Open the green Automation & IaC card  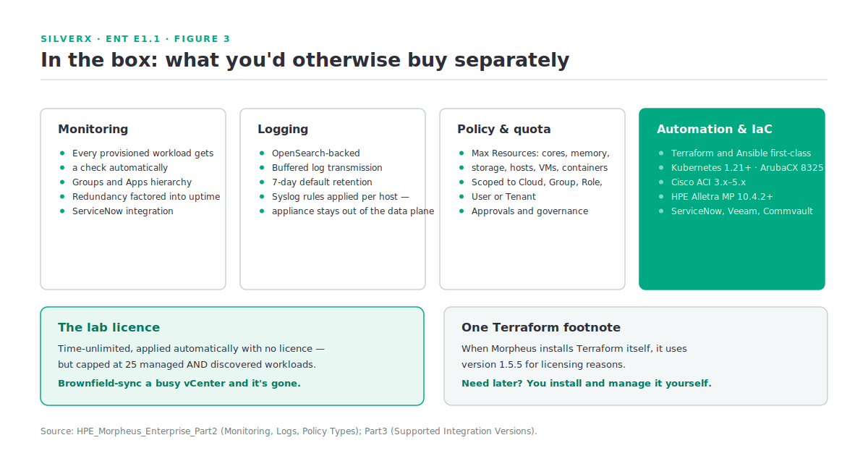[731, 199]
